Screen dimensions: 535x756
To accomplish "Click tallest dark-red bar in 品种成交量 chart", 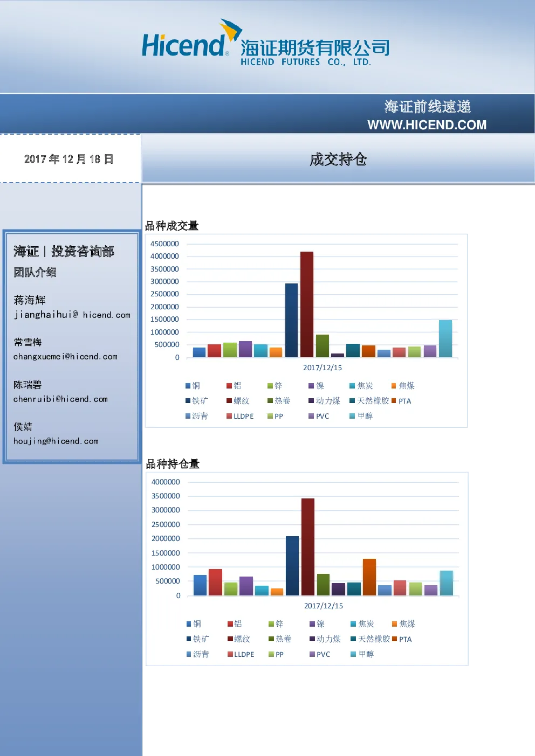I will tap(307, 304).
